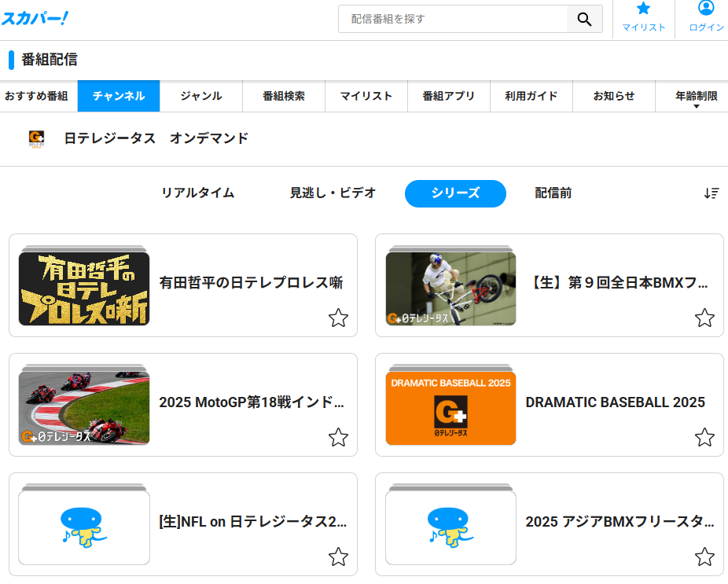Screen dimensions: 728x584
Task: Star the NFL on 日テレジータス series
Action: pyautogui.click(x=338, y=557)
